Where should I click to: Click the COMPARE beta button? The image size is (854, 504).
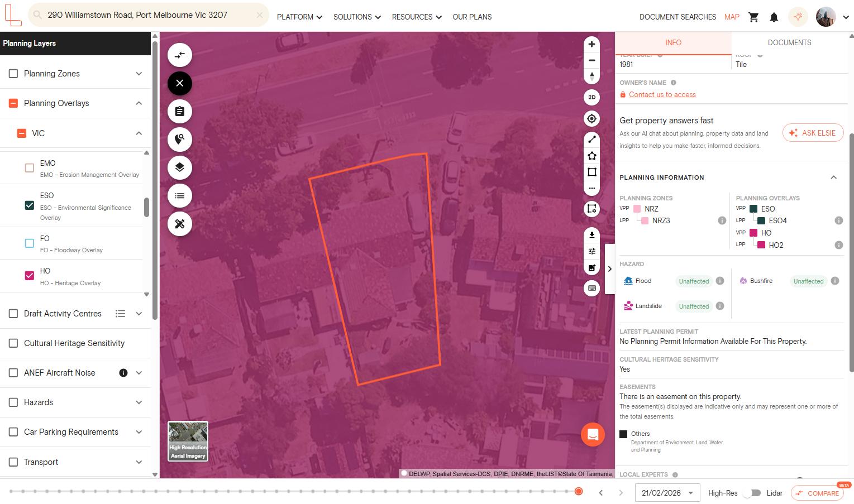click(x=817, y=493)
